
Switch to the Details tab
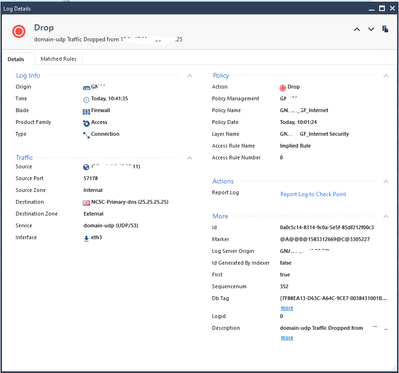pyautogui.click(x=16, y=59)
